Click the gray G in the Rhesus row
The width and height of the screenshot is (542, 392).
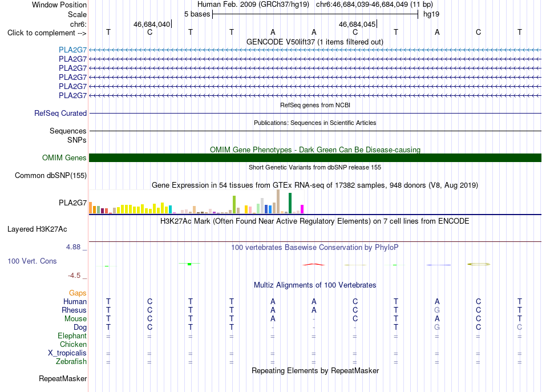[437, 310]
